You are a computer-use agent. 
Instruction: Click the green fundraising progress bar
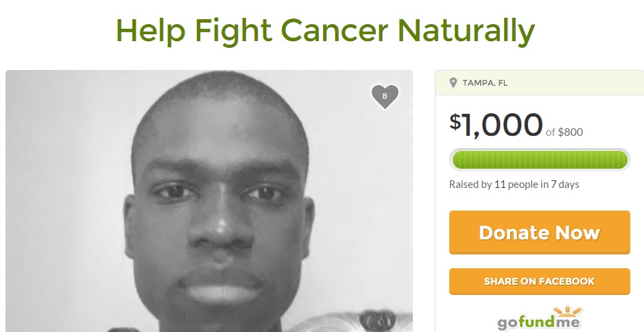[x=539, y=160]
